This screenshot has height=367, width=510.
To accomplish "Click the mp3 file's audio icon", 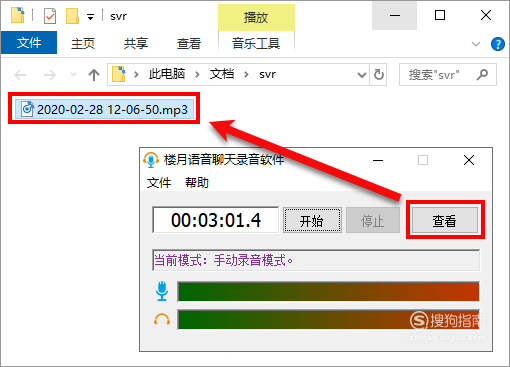I will click(28, 109).
